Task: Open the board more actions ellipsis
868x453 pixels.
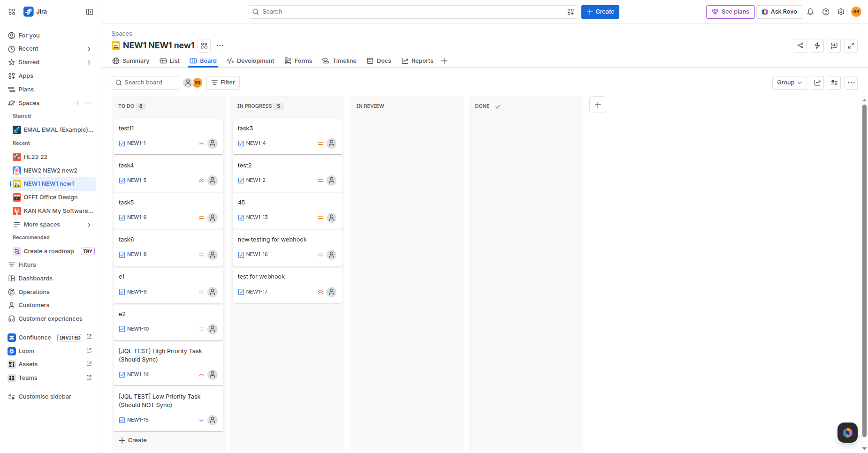Action: [851, 83]
